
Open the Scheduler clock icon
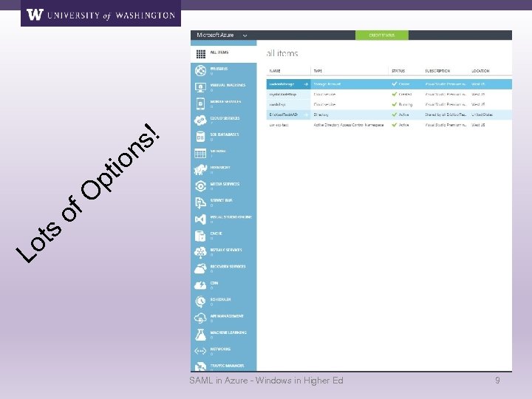pos(200,301)
